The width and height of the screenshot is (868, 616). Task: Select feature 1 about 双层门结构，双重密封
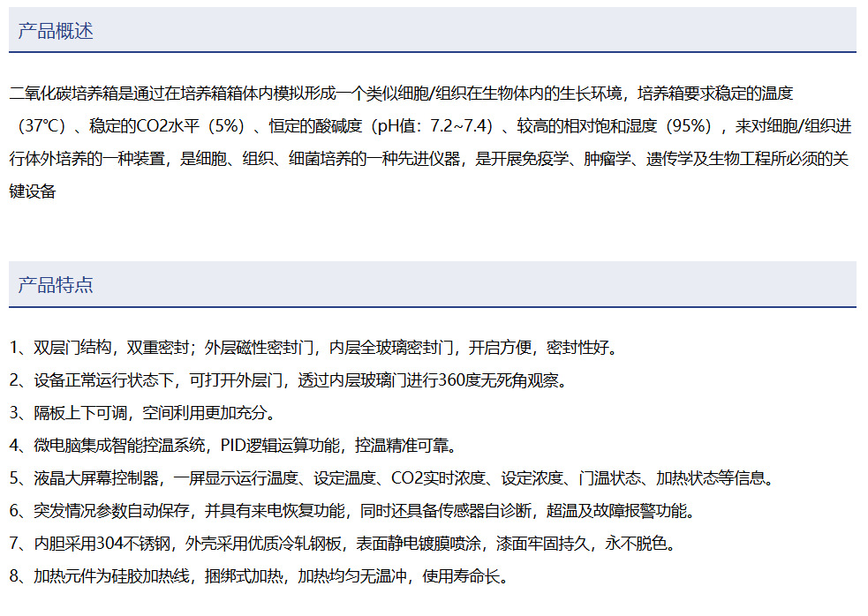pyautogui.click(x=313, y=348)
